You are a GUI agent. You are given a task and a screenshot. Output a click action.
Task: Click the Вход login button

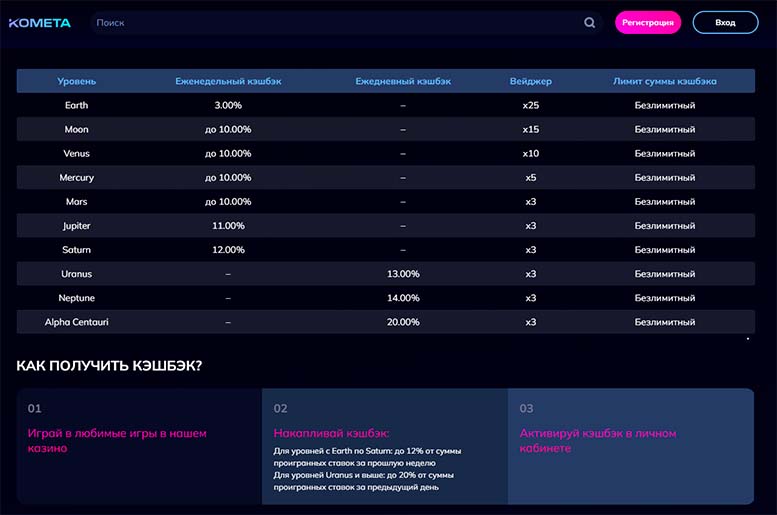point(725,22)
